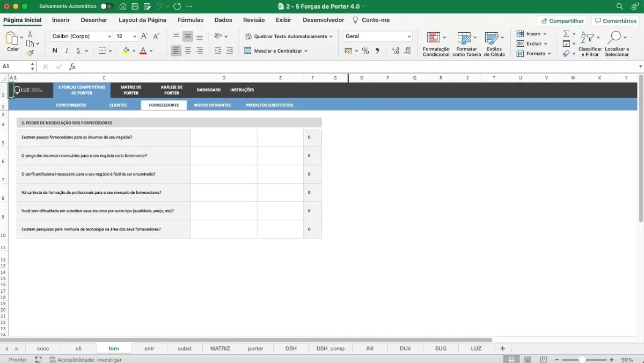Open Comentários pane

coord(616,21)
